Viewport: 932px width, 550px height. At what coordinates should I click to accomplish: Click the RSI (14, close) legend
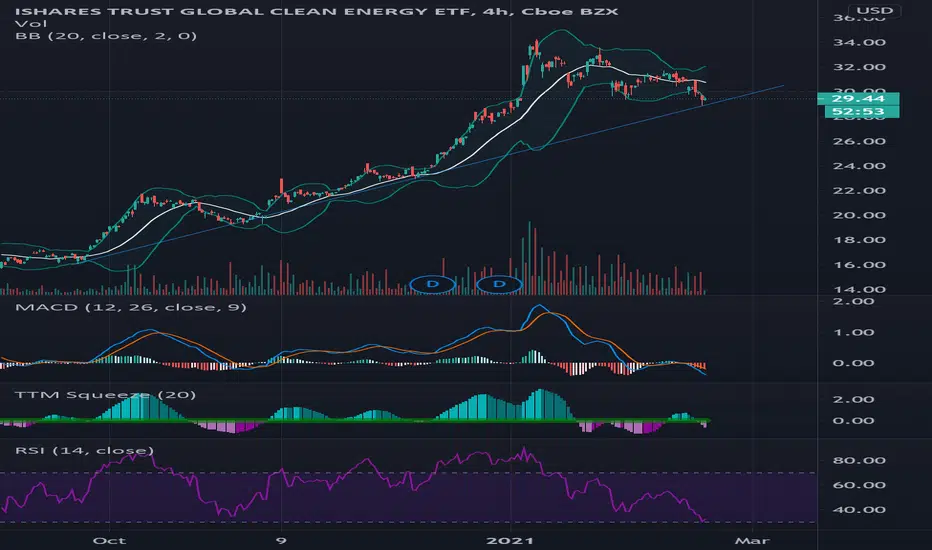pyautogui.click(x=84, y=450)
